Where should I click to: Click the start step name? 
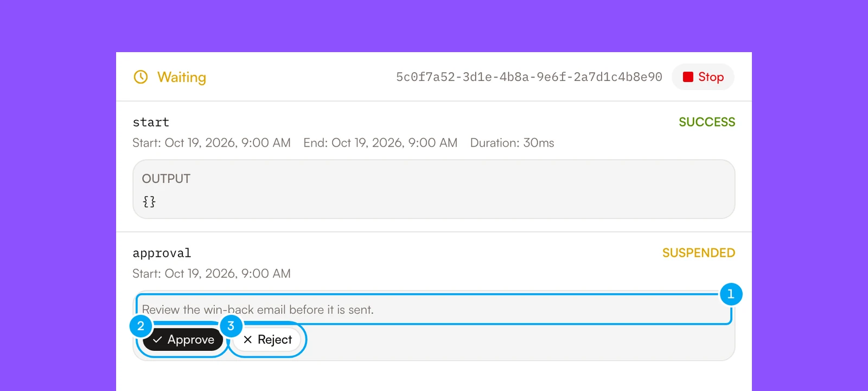151,122
